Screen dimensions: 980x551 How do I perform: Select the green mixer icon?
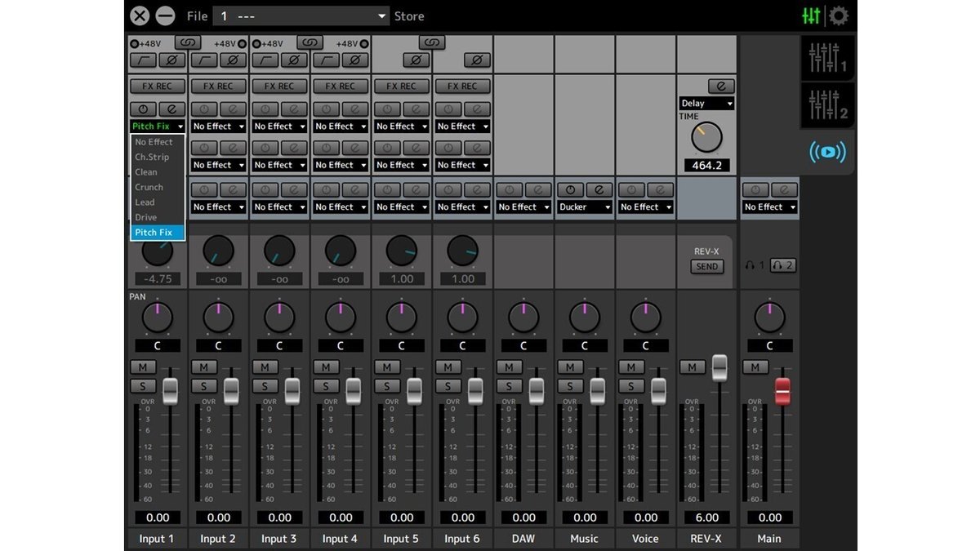coord(811,16)
